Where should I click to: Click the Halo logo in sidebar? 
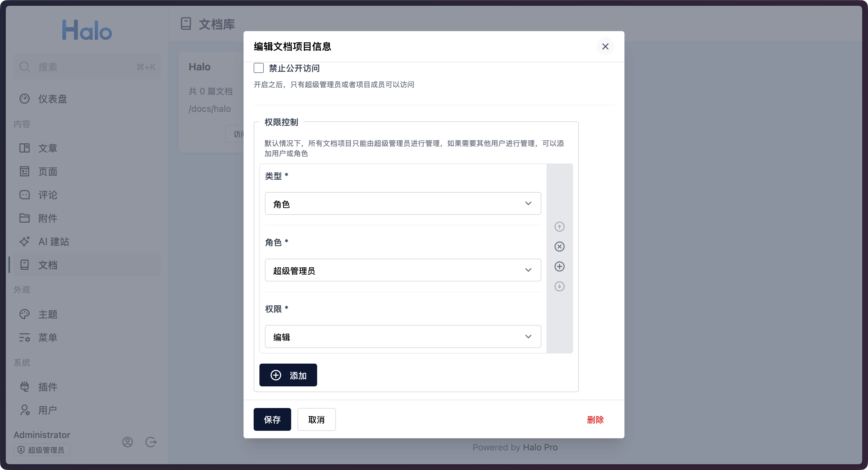point(87,30)
